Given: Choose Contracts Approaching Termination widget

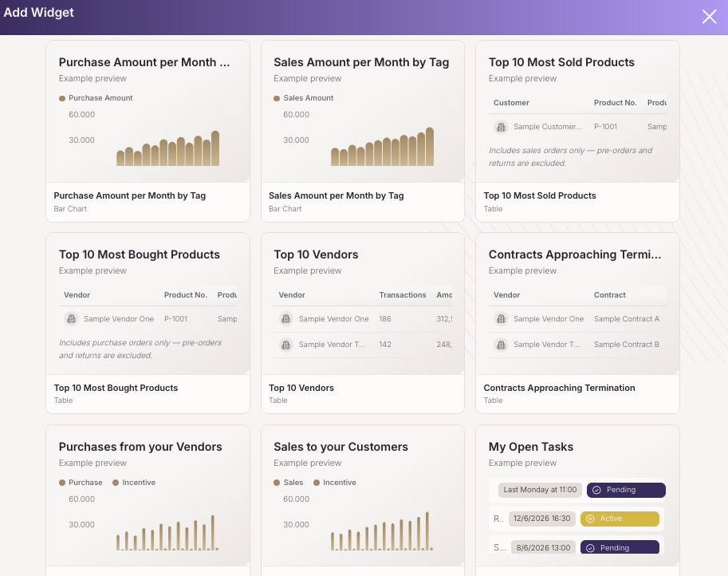Looking at the screenshot, I should point(577,323).
